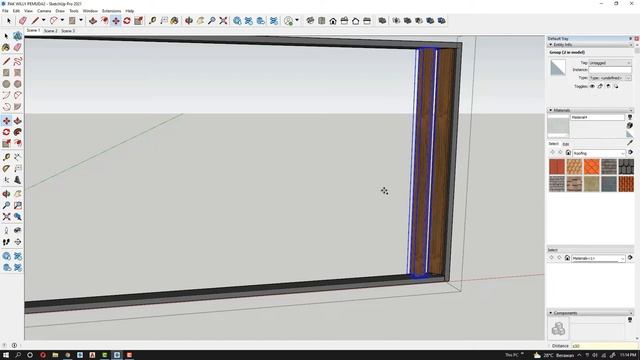Viewport: 640px width, 360px height.
Task: Select Tape Measure tool in top toolbar
Action: pyautogui.click(x=152, y=20)
